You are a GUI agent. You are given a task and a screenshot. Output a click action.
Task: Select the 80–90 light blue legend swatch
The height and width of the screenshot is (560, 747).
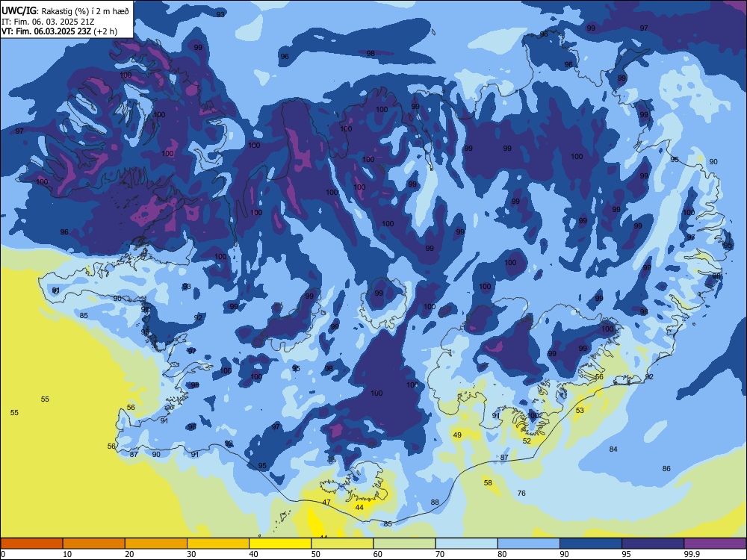pyautogui.click(x=528, y=544)
